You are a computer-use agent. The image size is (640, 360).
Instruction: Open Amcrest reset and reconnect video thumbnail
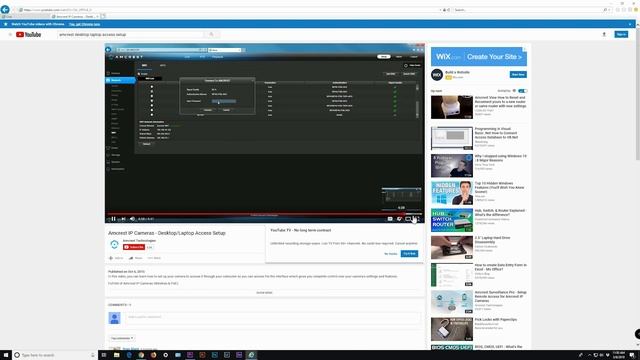[452, 107]
